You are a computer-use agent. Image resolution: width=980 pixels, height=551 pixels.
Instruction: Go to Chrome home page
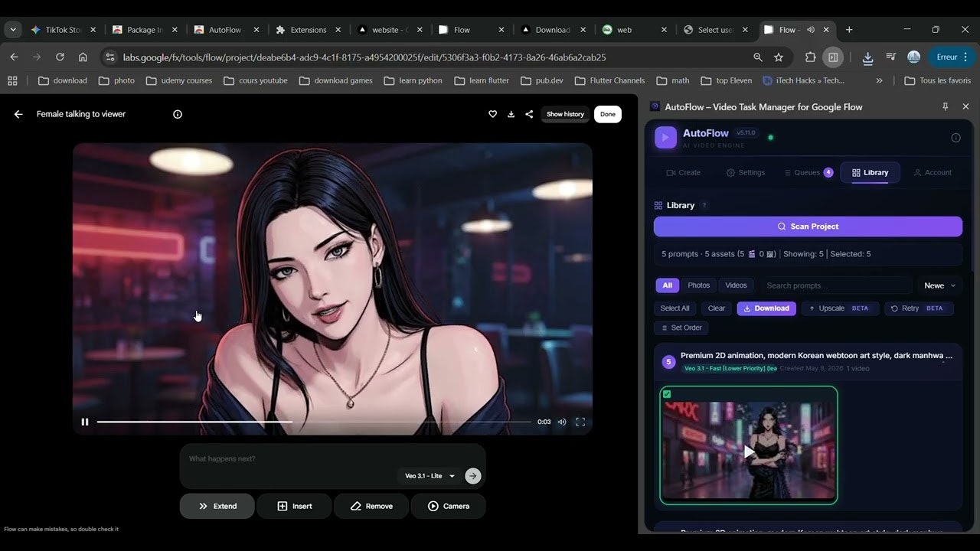tap(83, 57)
